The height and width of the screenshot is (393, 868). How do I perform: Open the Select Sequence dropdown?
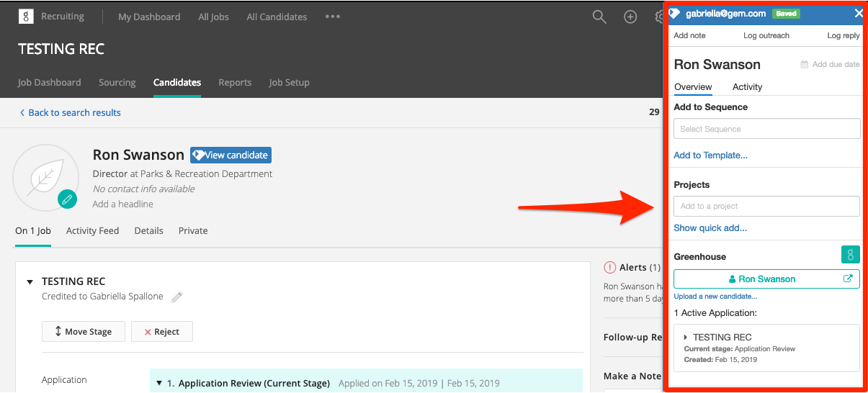[x=767, y=129]
